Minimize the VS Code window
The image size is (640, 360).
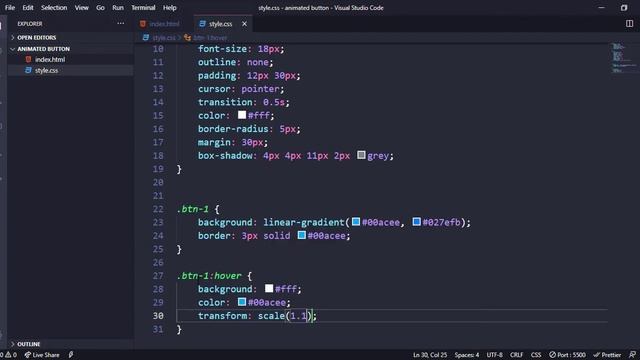tap(601, 8)
